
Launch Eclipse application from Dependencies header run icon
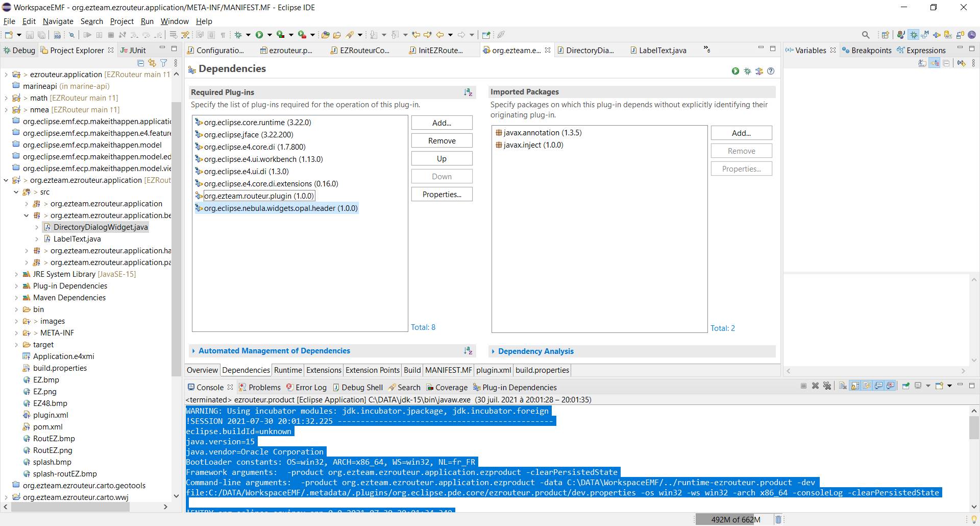[x=736, y=71]
